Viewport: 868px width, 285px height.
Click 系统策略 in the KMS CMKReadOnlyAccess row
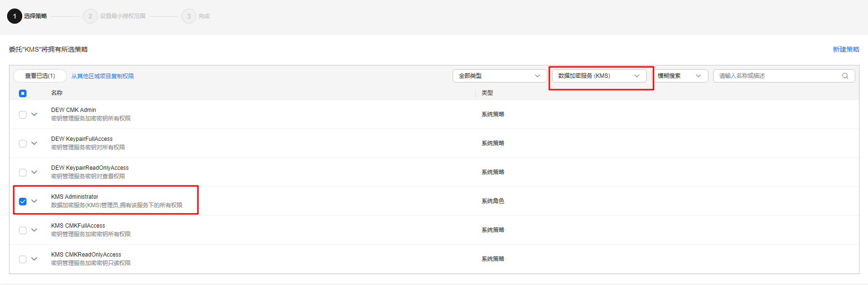(493, 259)
